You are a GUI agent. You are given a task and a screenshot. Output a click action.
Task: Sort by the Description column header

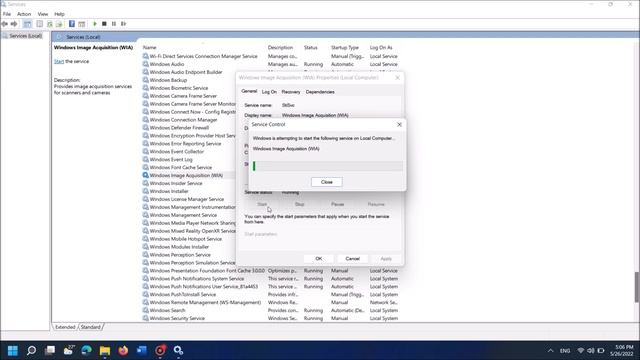280,48
